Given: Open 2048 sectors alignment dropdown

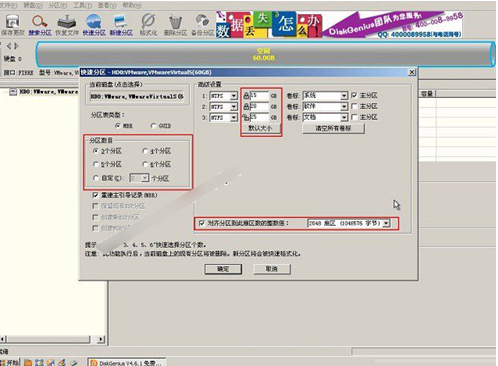Looking at the screenshot, I should click(x=386, y=223).
